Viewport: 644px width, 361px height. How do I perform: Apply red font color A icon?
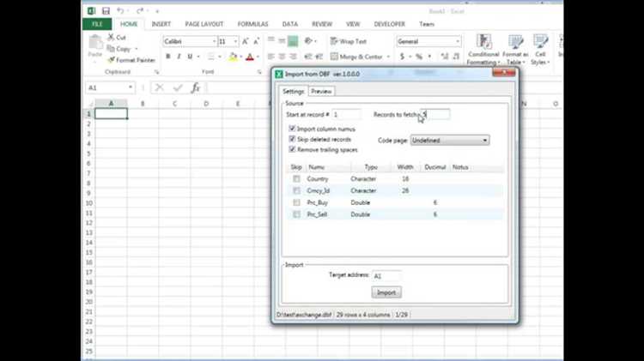250,57
